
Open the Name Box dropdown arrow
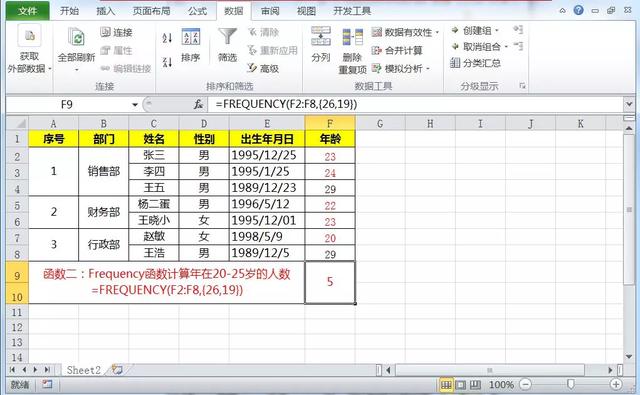point(135,105)
